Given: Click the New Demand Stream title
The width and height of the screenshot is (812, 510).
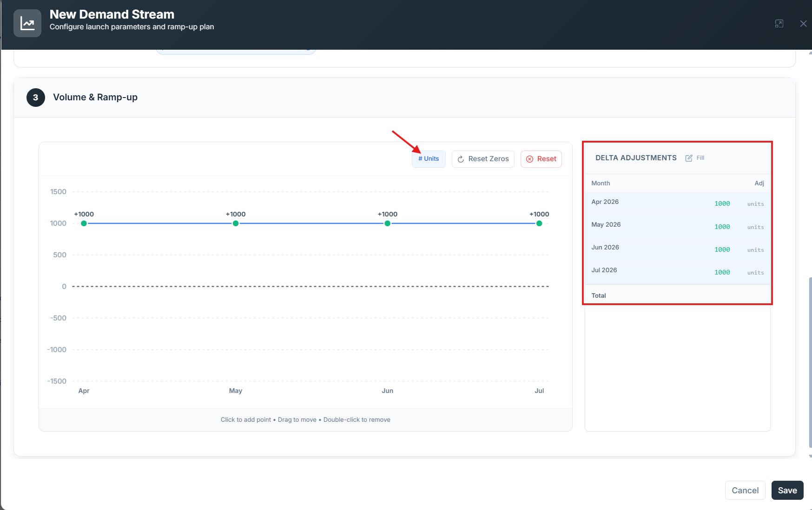Looking at the screenshot, I should point(112,14).
